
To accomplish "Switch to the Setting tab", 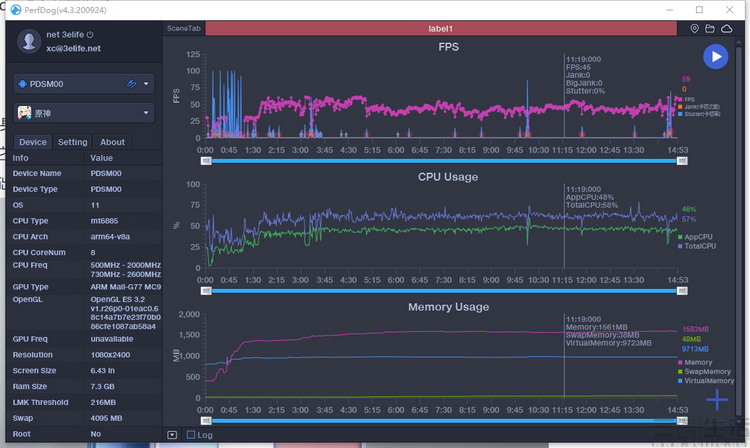I will click(73, 142).
